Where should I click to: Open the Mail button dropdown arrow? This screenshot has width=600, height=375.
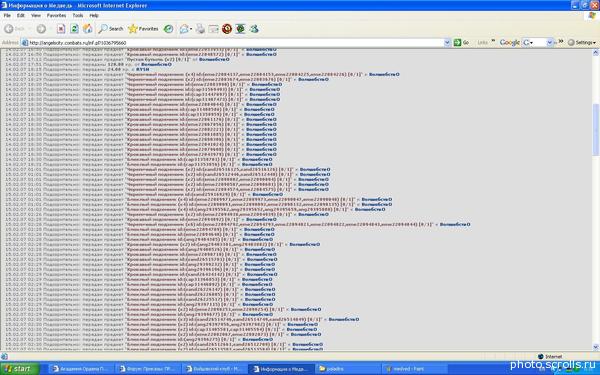click(191, 29)
